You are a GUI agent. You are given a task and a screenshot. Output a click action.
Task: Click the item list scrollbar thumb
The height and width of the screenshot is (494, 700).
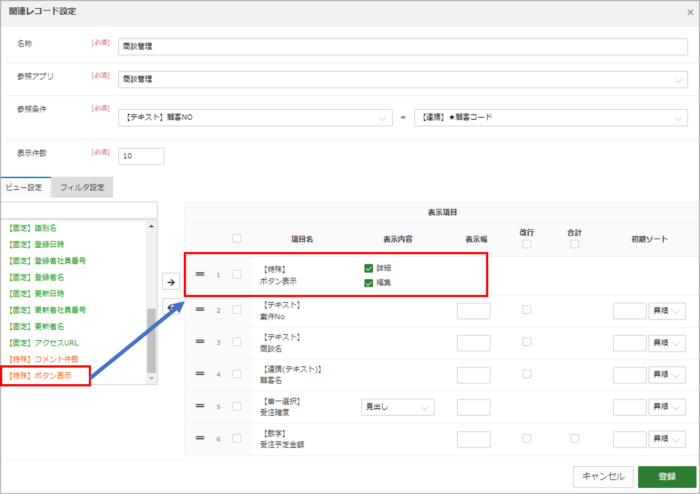tap(151, 340)
